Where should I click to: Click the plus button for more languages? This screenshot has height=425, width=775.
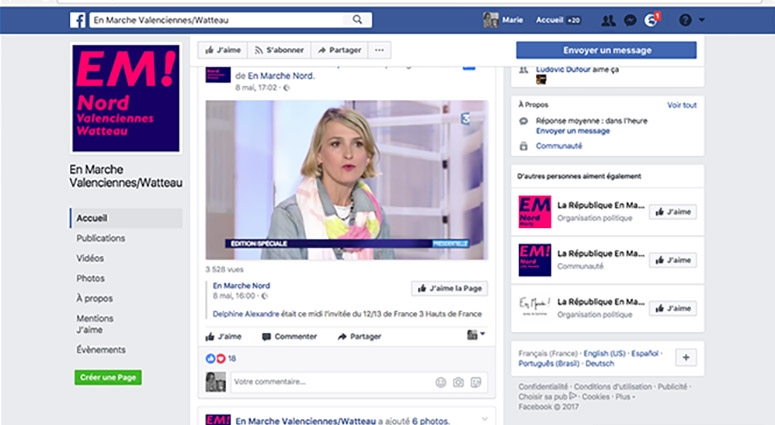[686, 358]
